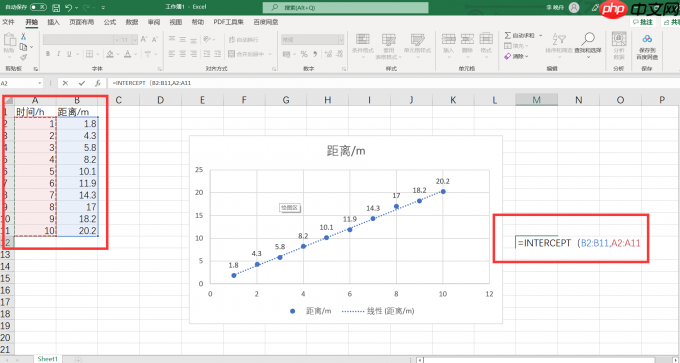Click the 插入 cells icon in 单元格 group

448,39
